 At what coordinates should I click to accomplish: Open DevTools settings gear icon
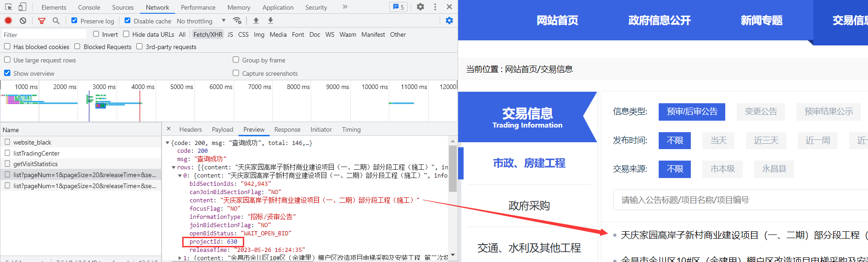click(x=420, y=7)
